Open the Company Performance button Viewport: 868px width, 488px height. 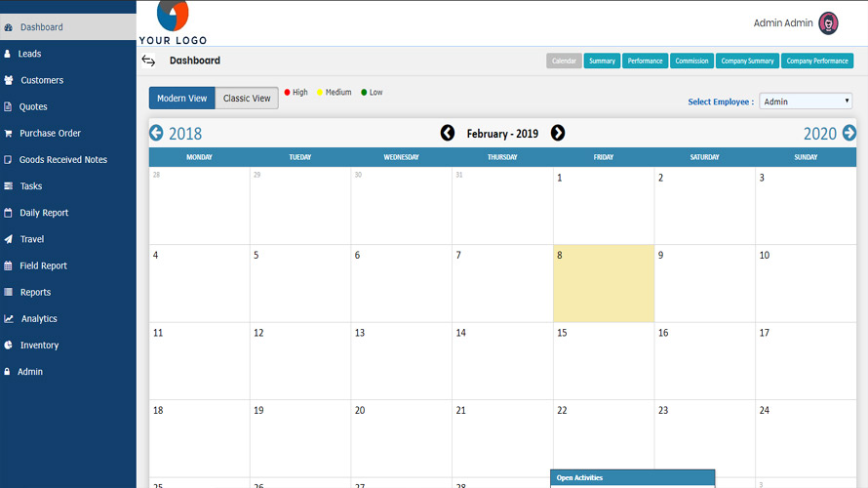pyautogui.click(x=817, y=61)
